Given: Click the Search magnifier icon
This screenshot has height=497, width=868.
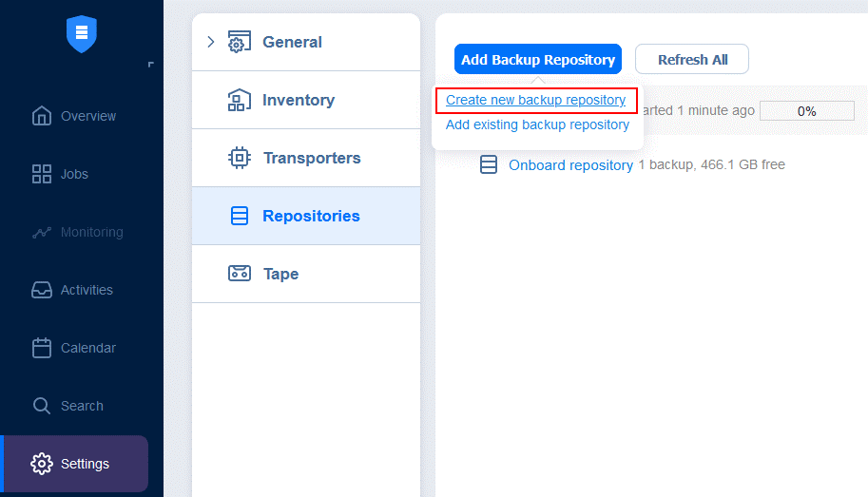Looking at the screenshot, I should point(42,406).
